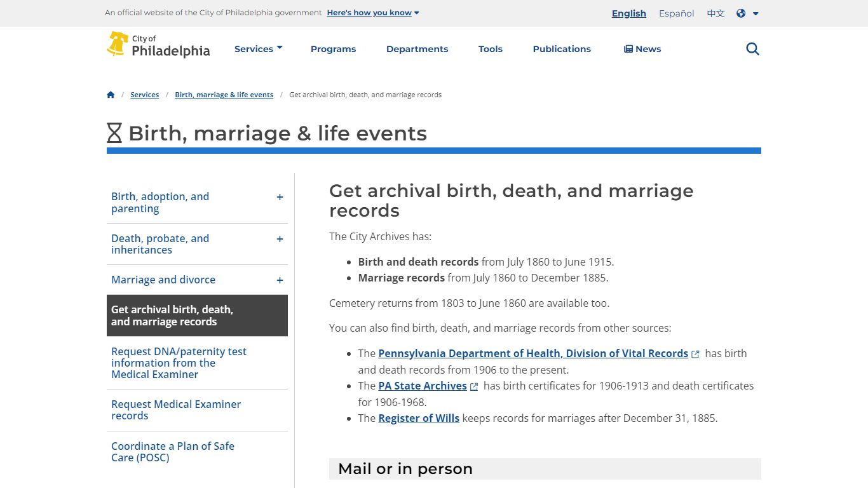Open Request DNA/paternity test information sidebar link
Screen dimensions: 868x488
click(x=179, y=363)
